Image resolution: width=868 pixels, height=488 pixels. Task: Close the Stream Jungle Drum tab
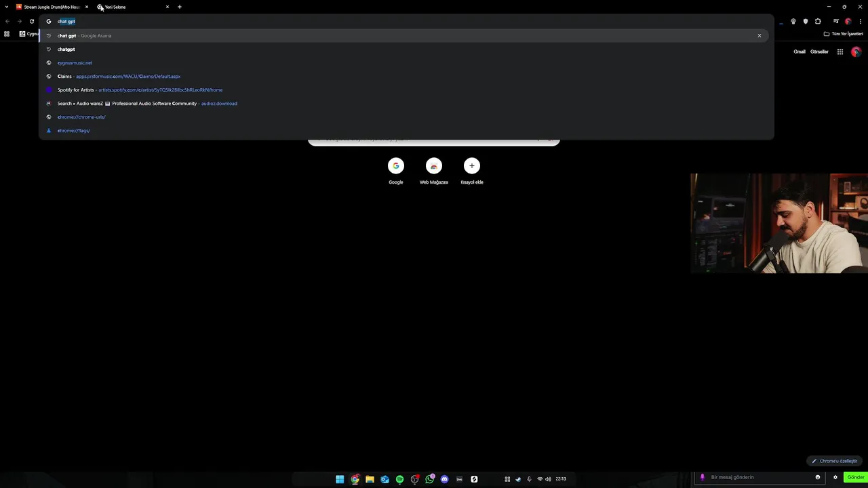[87, 7]
